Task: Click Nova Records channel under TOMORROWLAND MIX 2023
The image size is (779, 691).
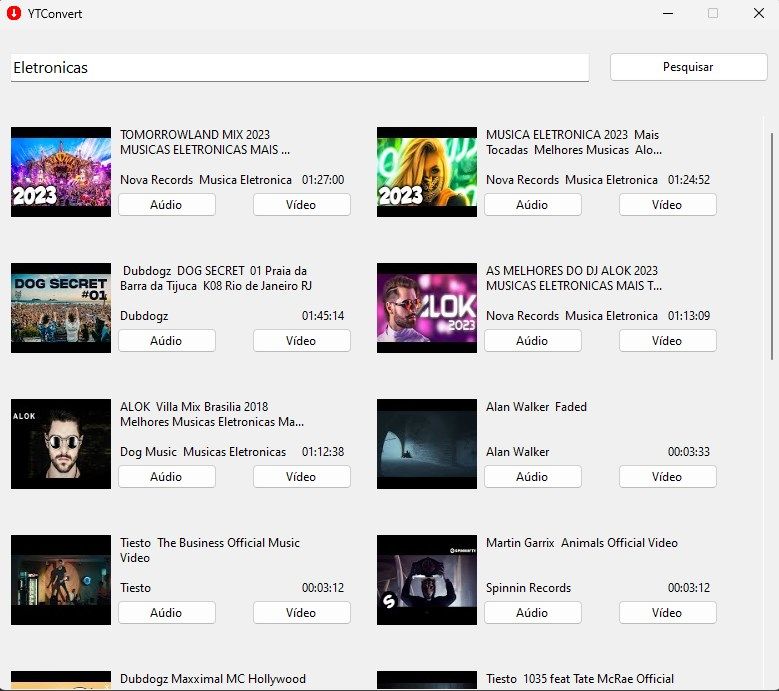Action: pos(206,180)
